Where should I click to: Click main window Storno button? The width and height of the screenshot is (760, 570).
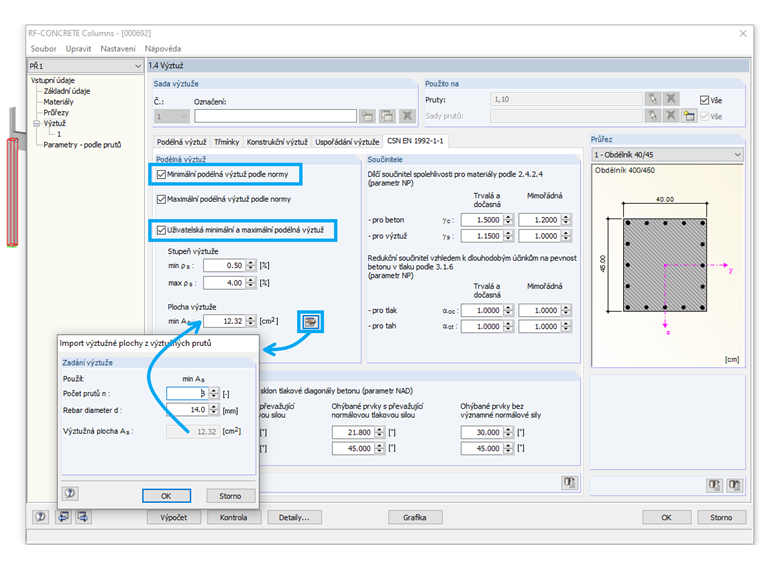pyautogui.click(x=721, y=517)
